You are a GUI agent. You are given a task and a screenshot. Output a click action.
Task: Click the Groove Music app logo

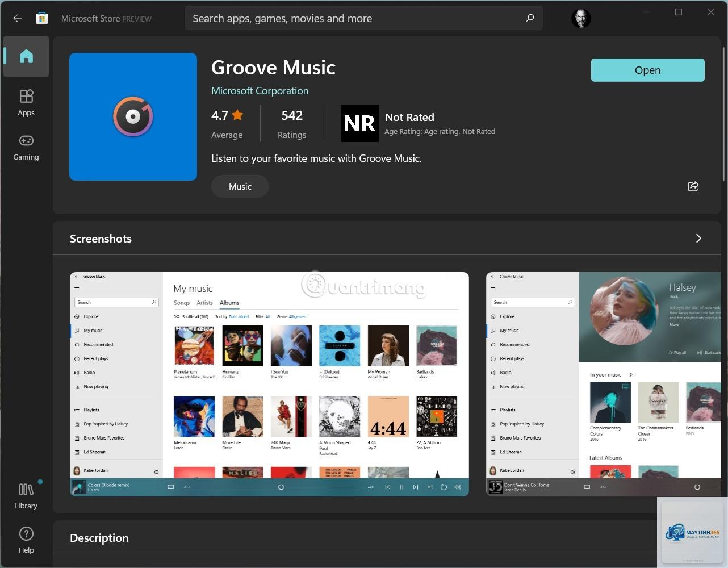[x=133, y=116]
